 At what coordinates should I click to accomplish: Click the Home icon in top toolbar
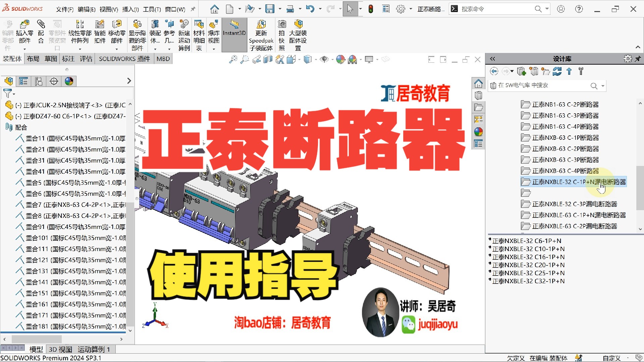[x=214, y=9]
